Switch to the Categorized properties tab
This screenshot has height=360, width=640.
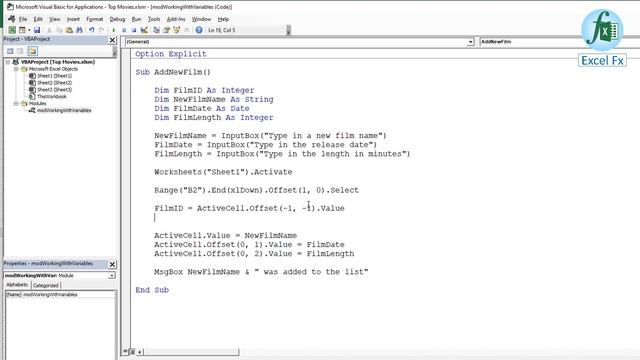tap(46, 285)
